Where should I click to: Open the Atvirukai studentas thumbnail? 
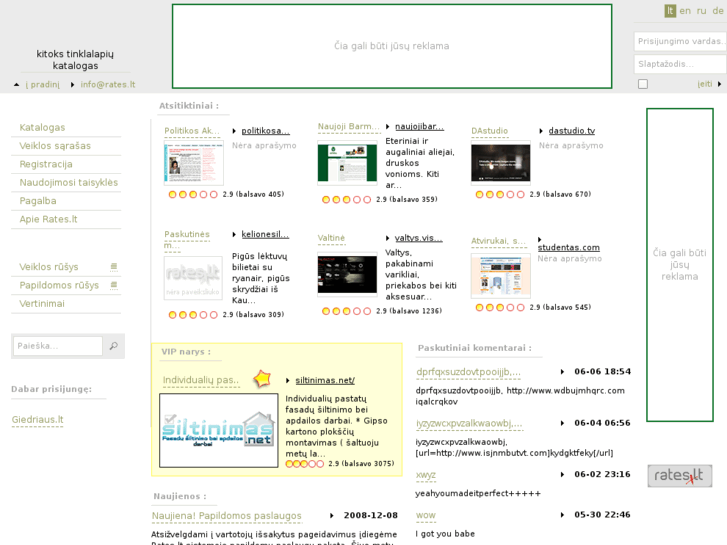coord(501,276)
